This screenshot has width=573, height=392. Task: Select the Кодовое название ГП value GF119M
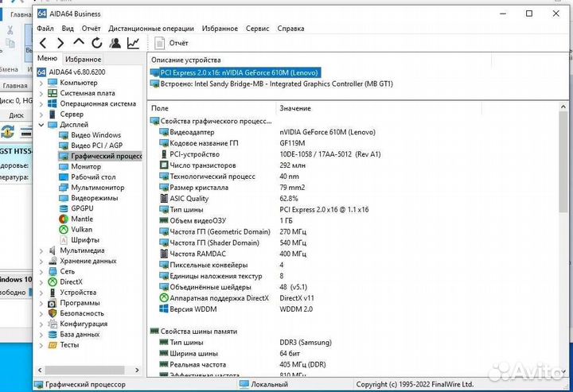tap(292, 143)
